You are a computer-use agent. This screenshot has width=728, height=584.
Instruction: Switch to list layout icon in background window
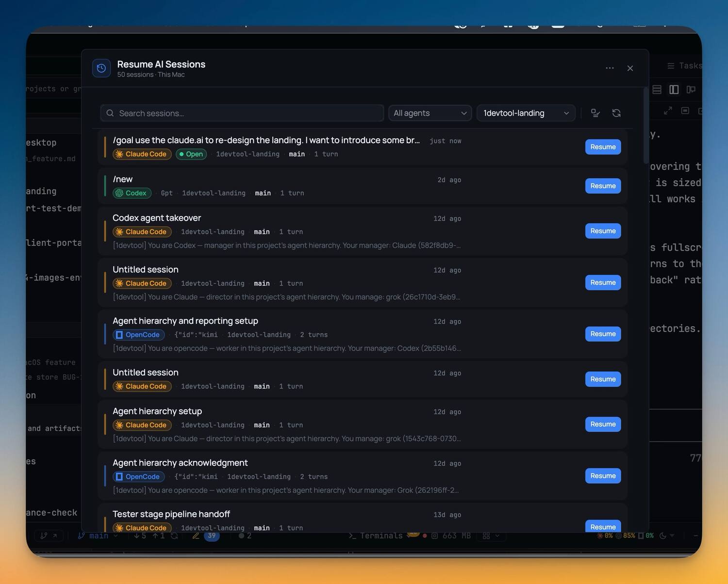pyautogui.click(x=657, y=90)
